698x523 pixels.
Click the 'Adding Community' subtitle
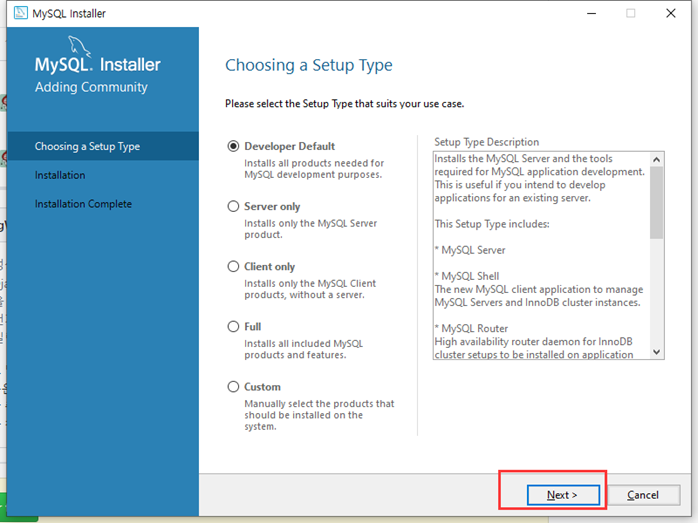pos(91,87)
